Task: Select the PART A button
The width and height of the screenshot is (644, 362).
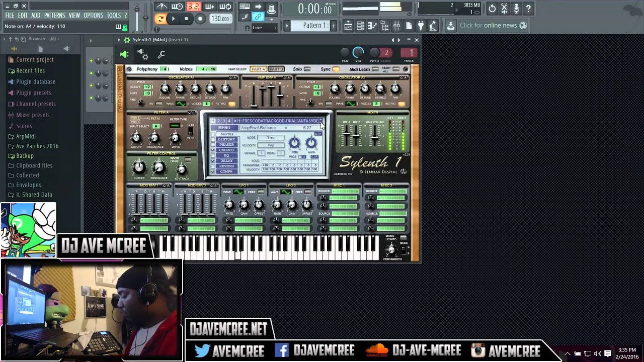Action: tap(258, 69)
